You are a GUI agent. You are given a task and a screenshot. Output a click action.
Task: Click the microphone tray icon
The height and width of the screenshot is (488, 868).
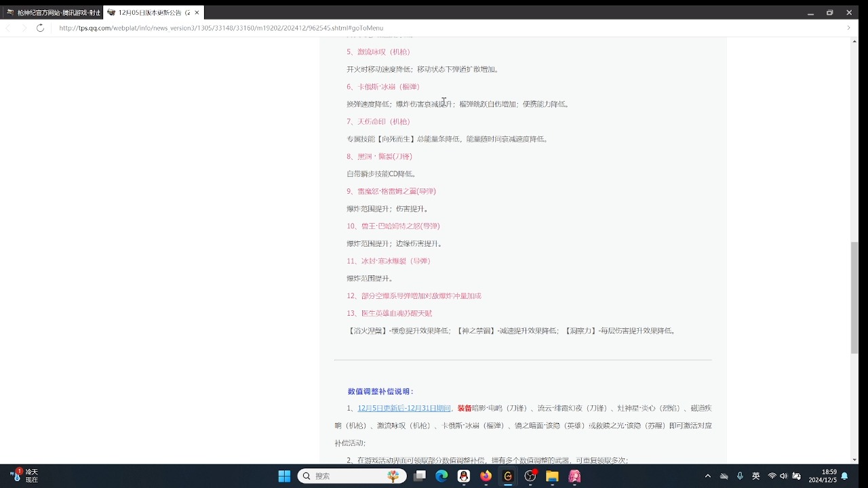pos(740,476)
